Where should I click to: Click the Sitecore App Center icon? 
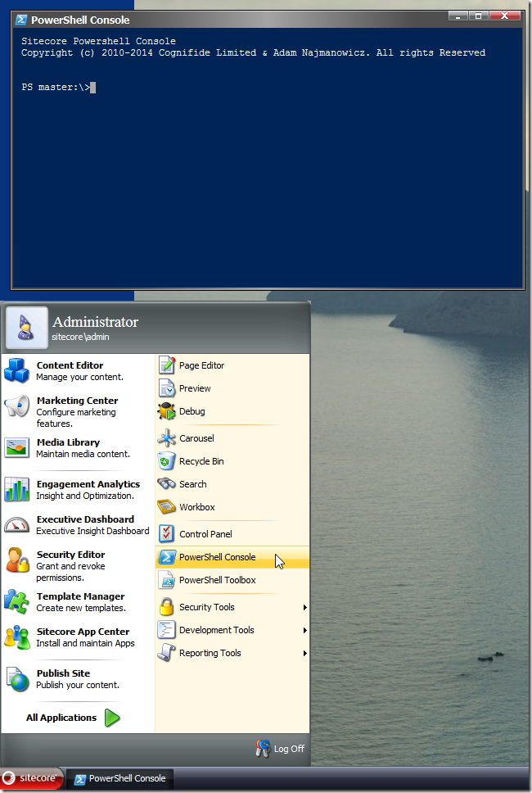[16, 637]
